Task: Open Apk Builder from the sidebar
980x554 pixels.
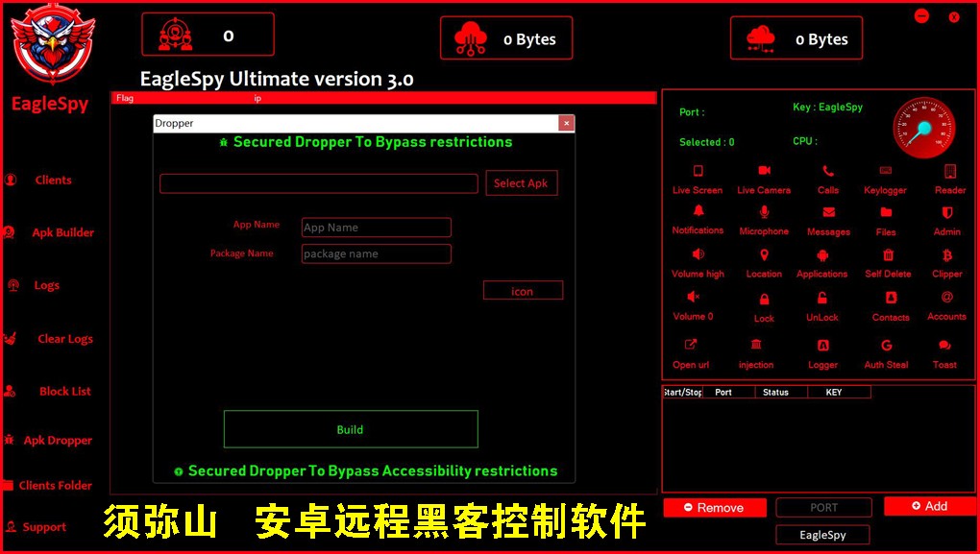Action: coord(62,232)
